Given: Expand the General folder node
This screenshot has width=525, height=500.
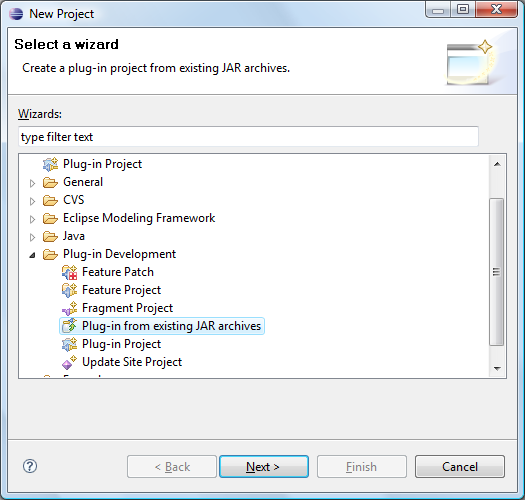Looking at the screenshot, I should pyautogui.click(x=32, y=183).
